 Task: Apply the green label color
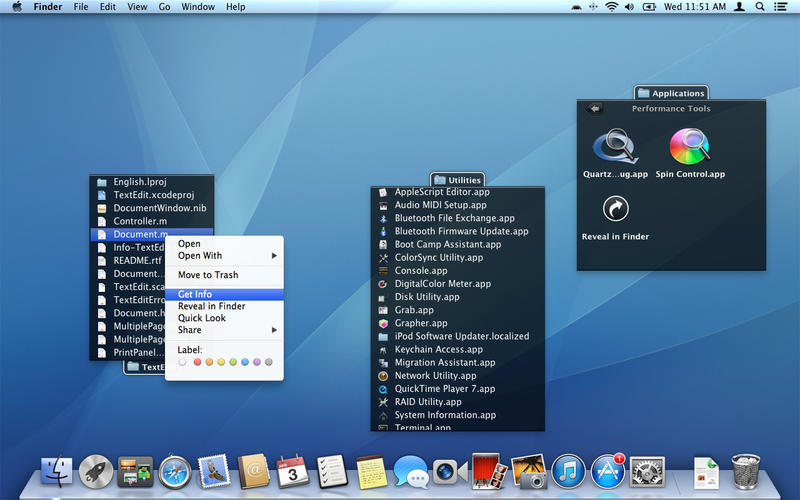[233, 362]
